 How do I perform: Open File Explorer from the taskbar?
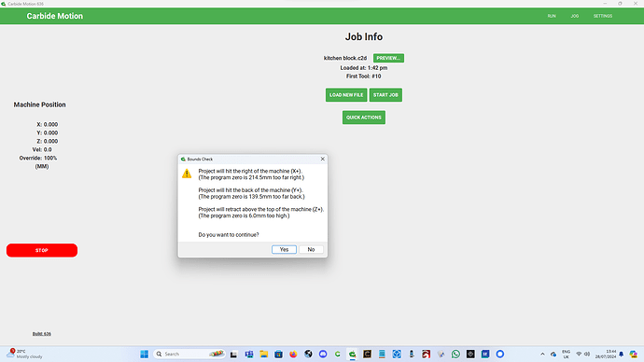coord(264,354)
